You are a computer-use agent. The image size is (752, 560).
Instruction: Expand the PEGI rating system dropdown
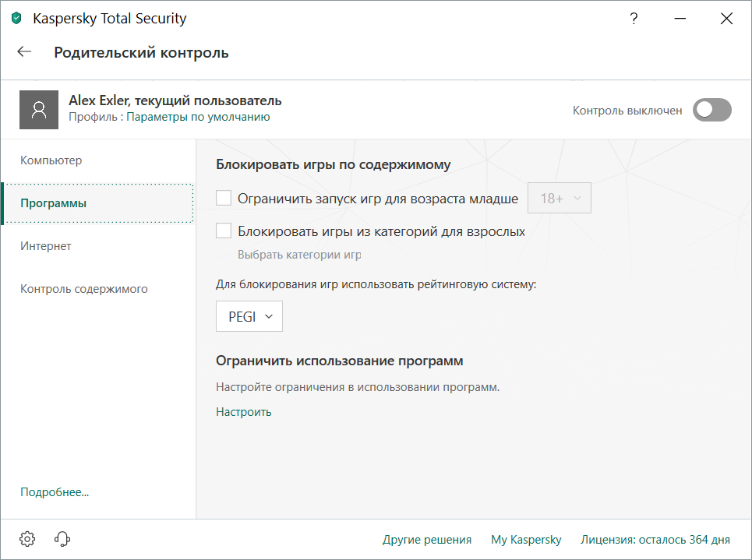(x=249, y=317)
